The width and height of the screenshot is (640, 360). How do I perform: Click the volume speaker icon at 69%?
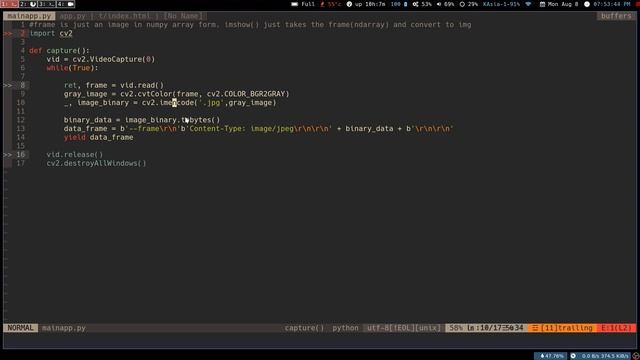pos(439,4)
